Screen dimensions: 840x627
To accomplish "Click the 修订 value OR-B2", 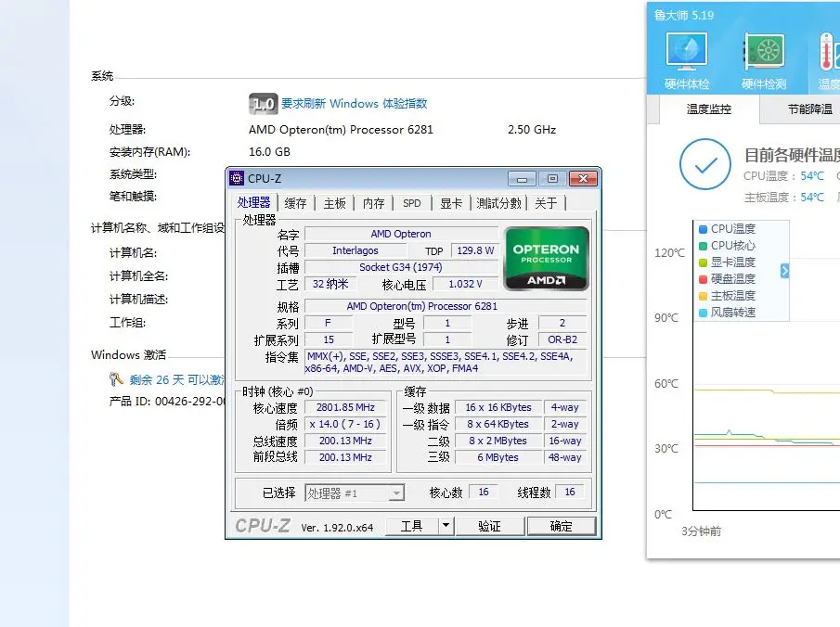I will coord(562,339).
